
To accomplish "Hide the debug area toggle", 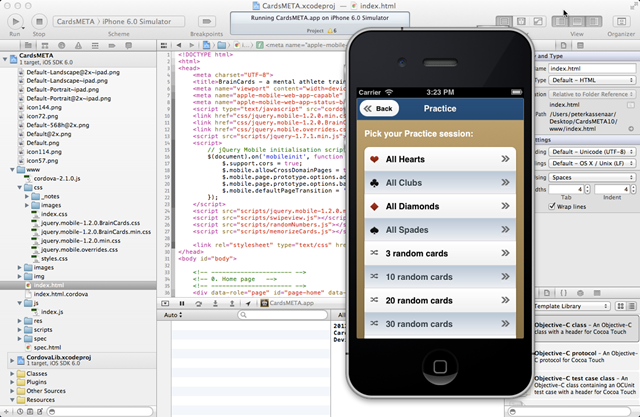I will point(165,303).
